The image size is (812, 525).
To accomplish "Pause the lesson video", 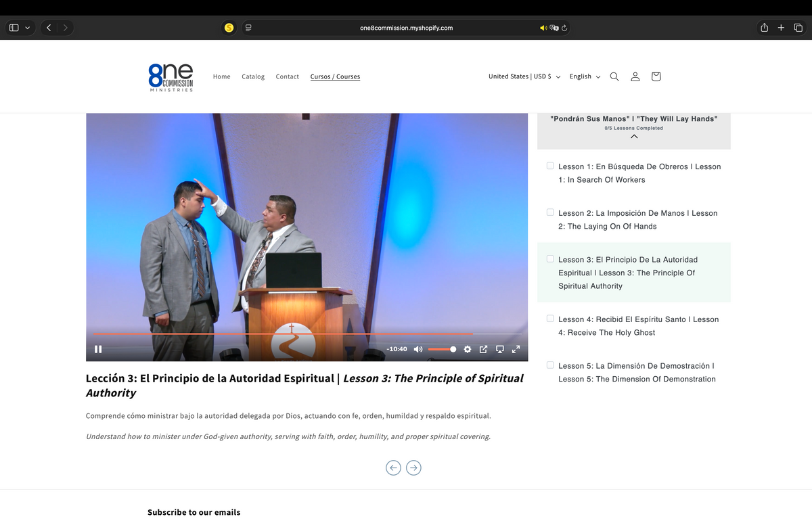I will click(x=98, y=349).
